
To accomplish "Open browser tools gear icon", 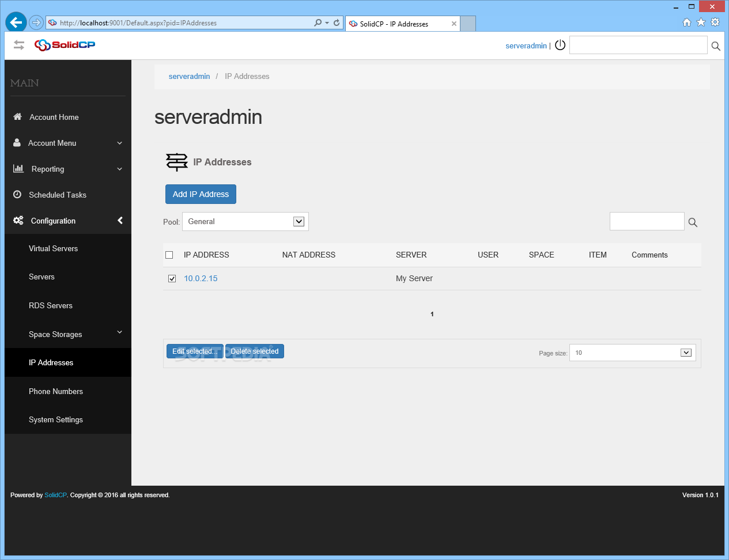I will click(x=715, y=22).
